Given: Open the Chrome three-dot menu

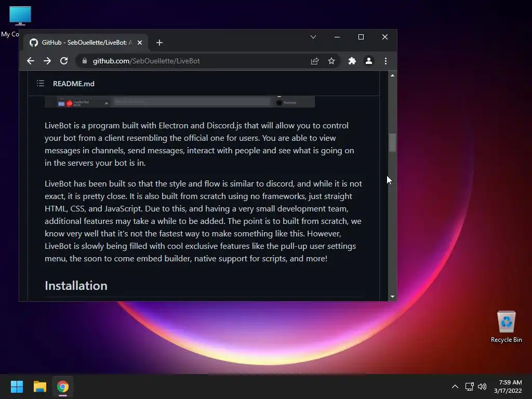Looking at the screenshot, I should (385, 61).
